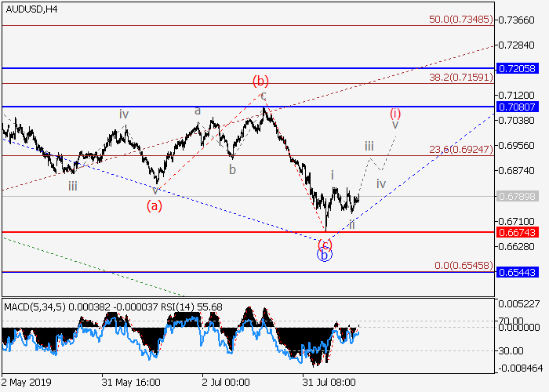Select the red (i) forecast wave label

(x=395, y=112)
